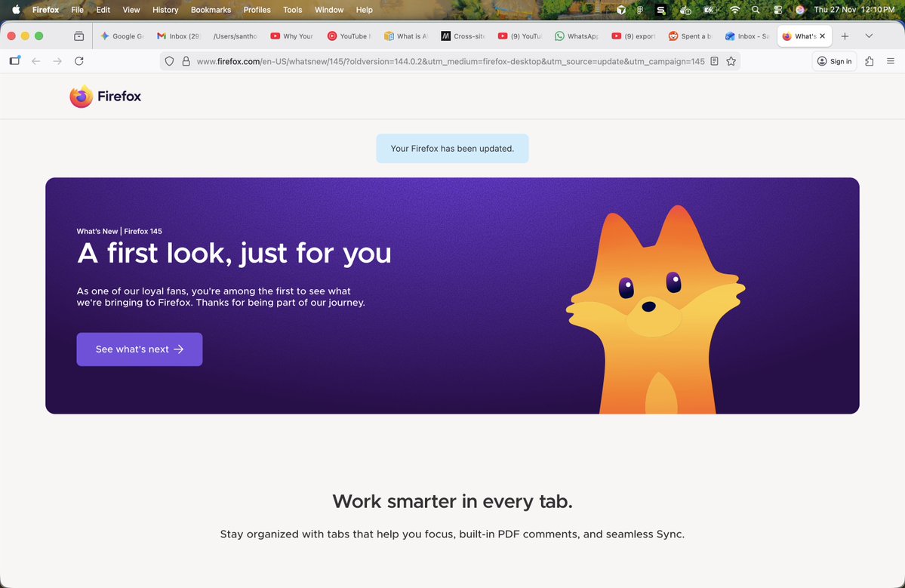905x588 pixels.
Task: Switch to the Why Your YouTube tab
Action: pyautogui.click(x=291, y=35)
